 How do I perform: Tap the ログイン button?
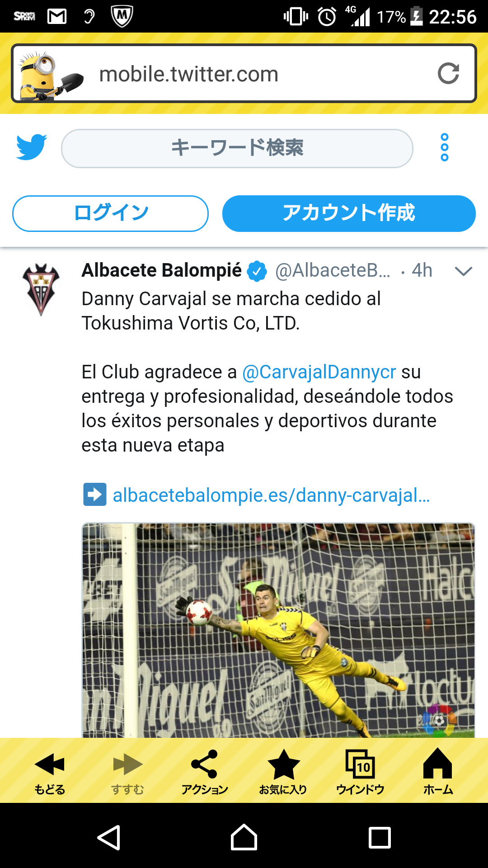(110, 213)
